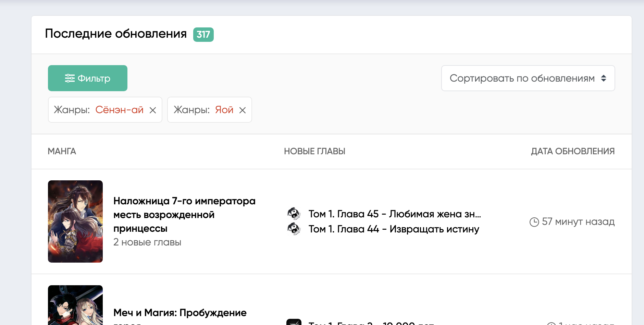Image resolution: width=644 pixels, height=325 pixels.
Task: Remove the Сёнэн-ай genre filter
Action: [x=153, y=110]
